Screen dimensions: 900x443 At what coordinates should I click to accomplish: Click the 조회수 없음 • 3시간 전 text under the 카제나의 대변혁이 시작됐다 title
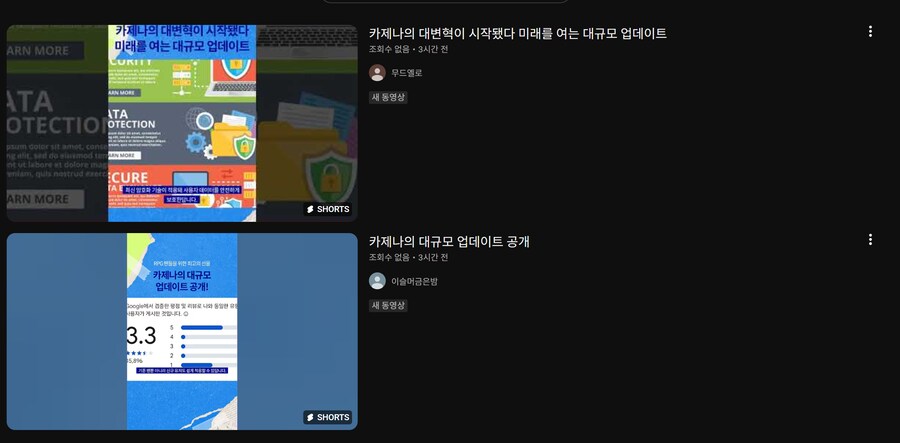click(x=409, y=49)
